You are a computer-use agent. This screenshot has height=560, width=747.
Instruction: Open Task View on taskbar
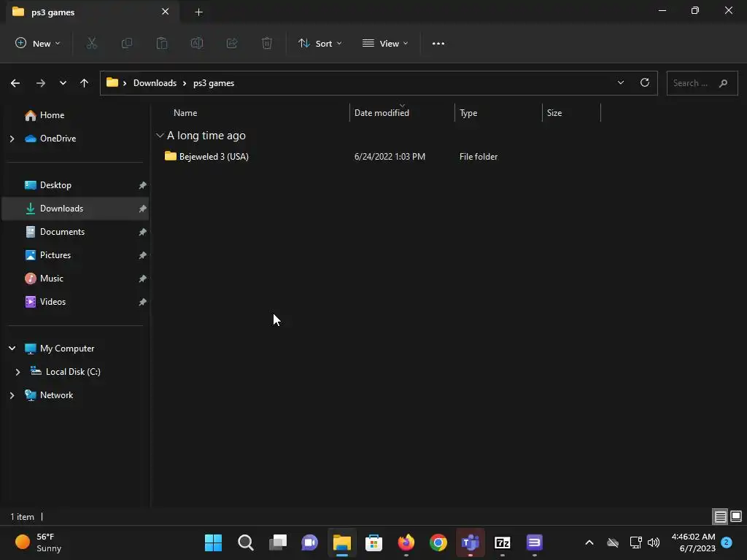click(x=278, y=542)
